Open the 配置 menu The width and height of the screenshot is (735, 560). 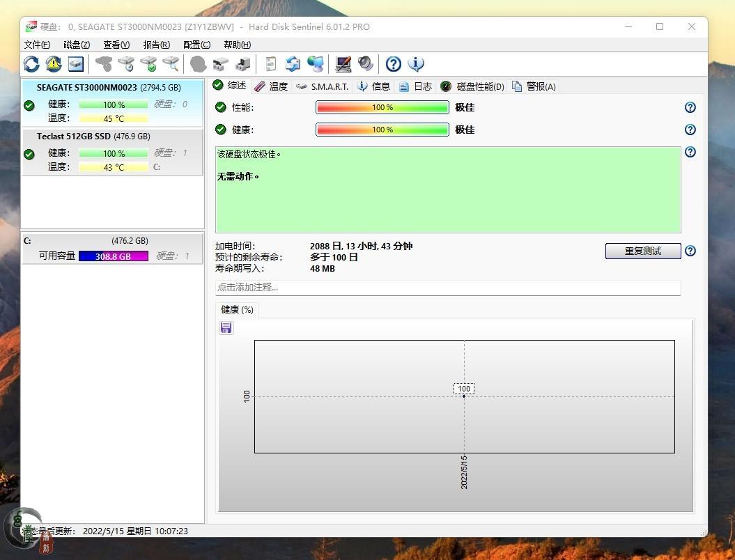click(196, 45)
